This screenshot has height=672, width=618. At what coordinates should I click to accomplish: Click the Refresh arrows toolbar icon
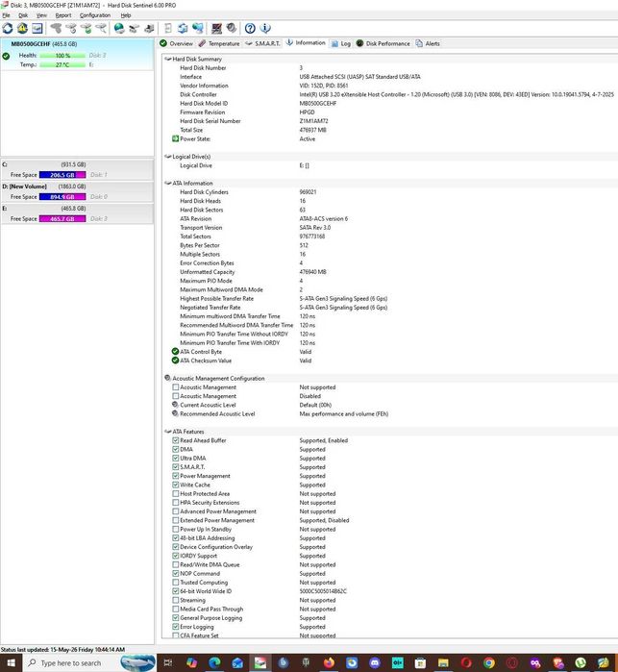(x=8, y=28)
